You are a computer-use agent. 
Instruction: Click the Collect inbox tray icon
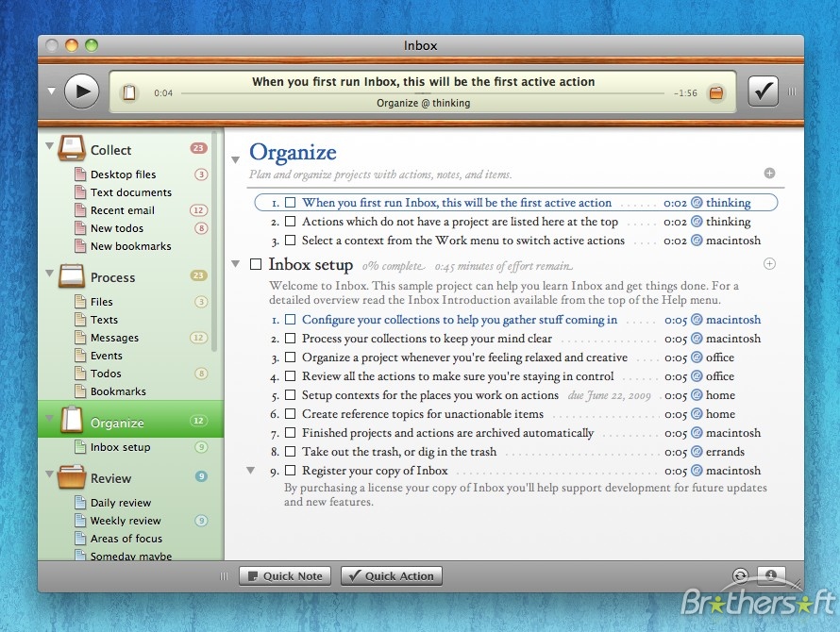tap(71, 148)
